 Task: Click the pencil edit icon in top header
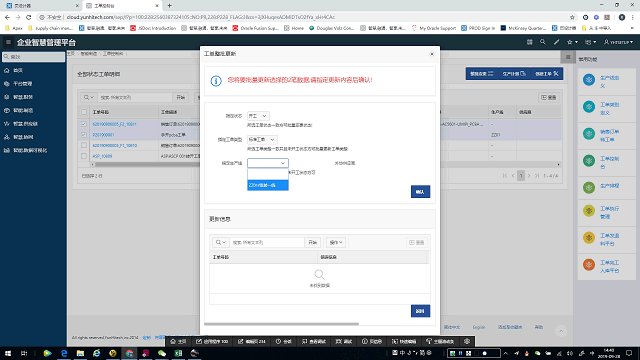[x=556, y=42]
